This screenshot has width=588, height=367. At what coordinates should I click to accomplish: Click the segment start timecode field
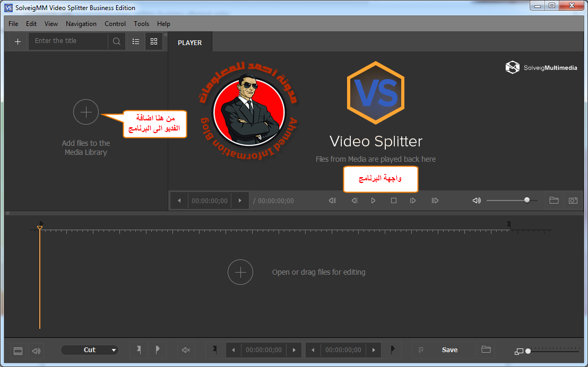(x=264, y=349)
